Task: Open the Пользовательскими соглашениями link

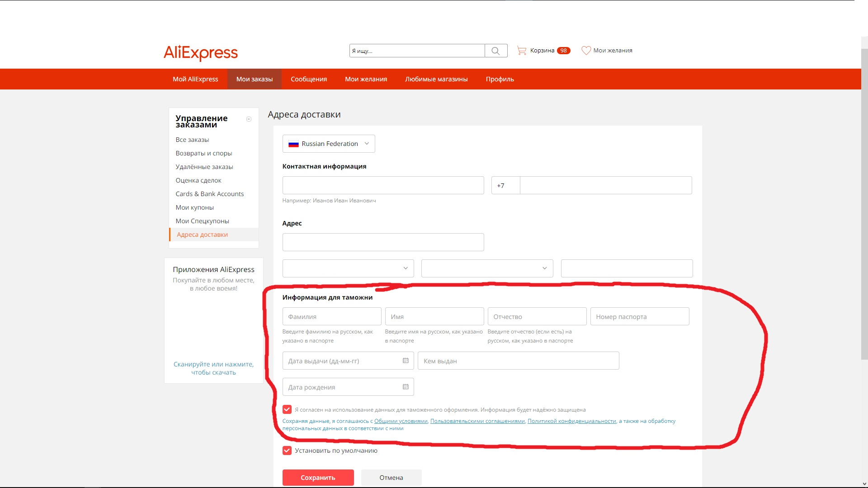Action: coord(477,421)
